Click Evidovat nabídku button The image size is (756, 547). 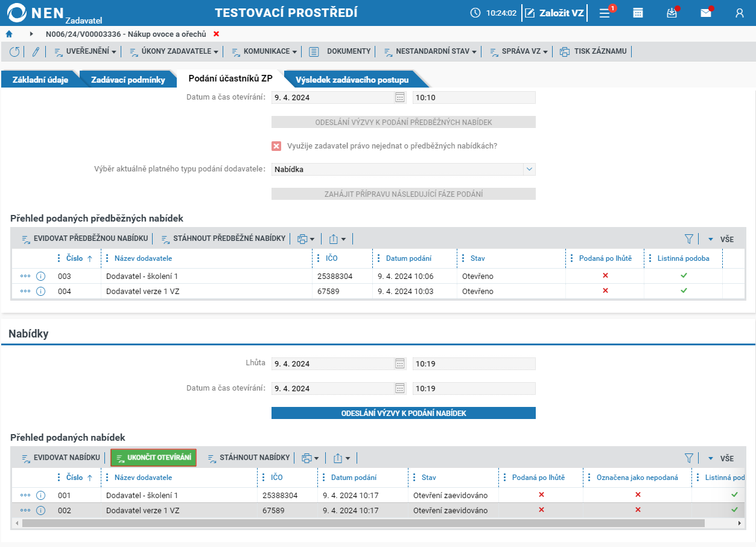[x=60, y=458]
